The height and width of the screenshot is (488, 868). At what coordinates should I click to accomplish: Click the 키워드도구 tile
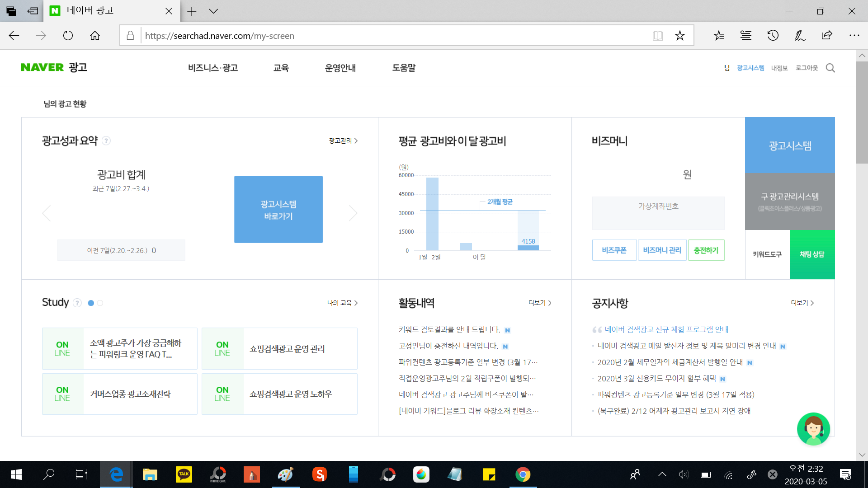(767, 254)
